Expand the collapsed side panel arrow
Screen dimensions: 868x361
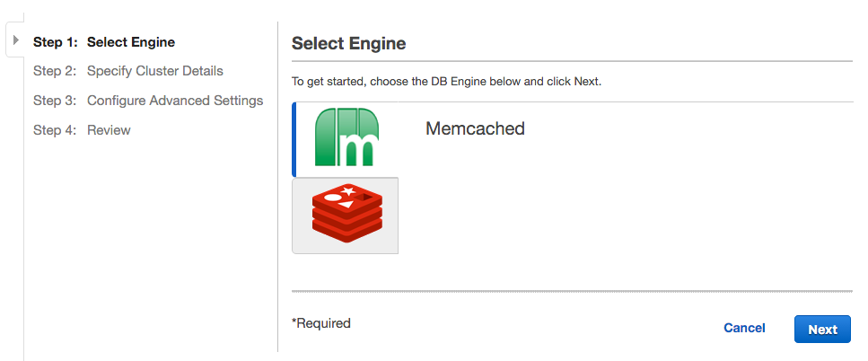click(15, 40)
